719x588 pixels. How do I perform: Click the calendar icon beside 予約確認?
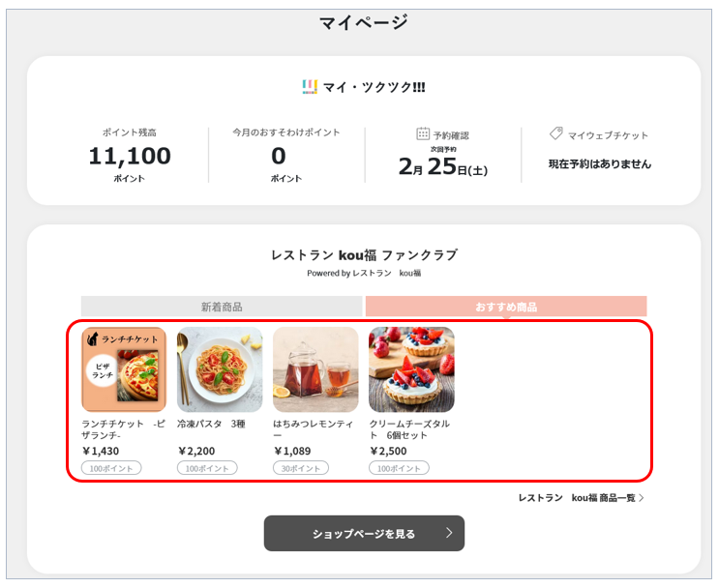pyautogui.click(x=423, y=133)
